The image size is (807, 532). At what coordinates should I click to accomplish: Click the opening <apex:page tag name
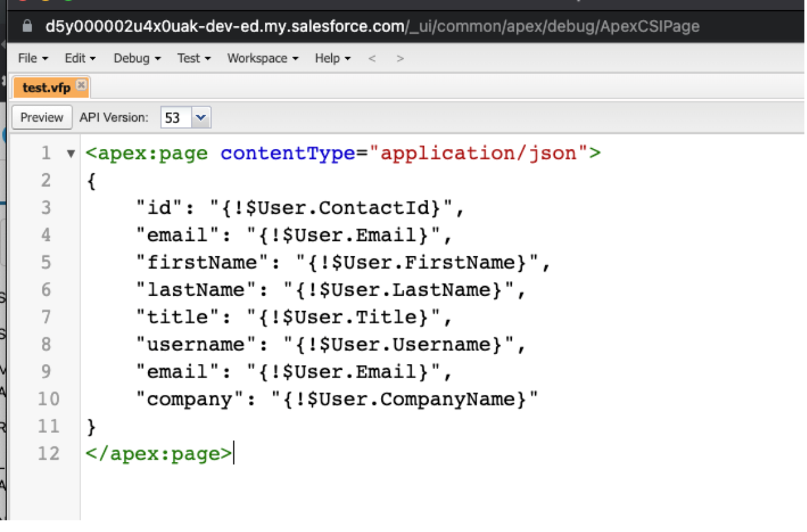pyautogui.click(x=147, y=153)
